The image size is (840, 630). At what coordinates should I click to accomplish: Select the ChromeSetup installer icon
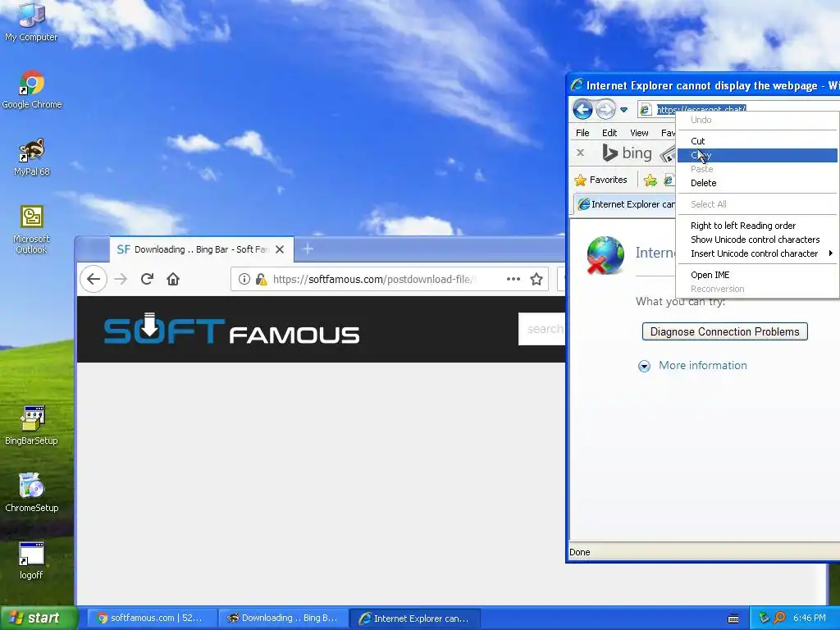(x=32, y=493)
